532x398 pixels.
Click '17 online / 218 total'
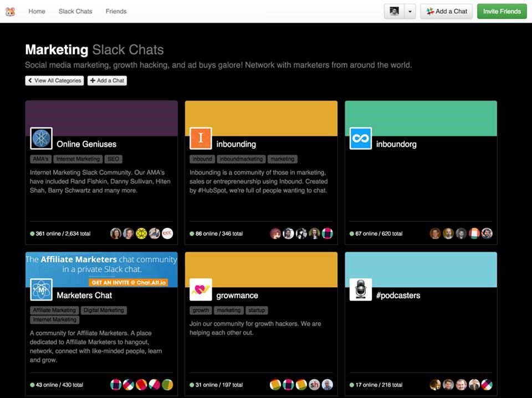(x=376, y=385)
